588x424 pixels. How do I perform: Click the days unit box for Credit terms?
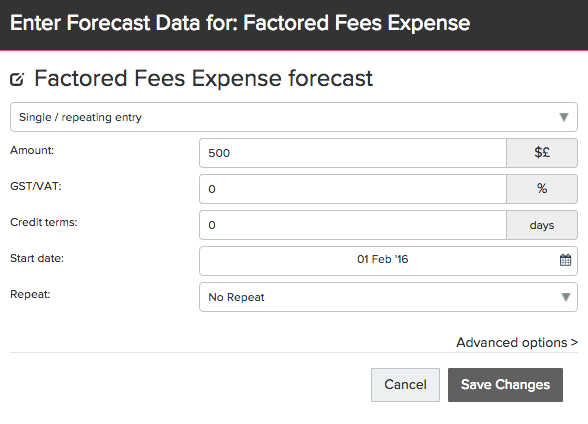point(542,225)
